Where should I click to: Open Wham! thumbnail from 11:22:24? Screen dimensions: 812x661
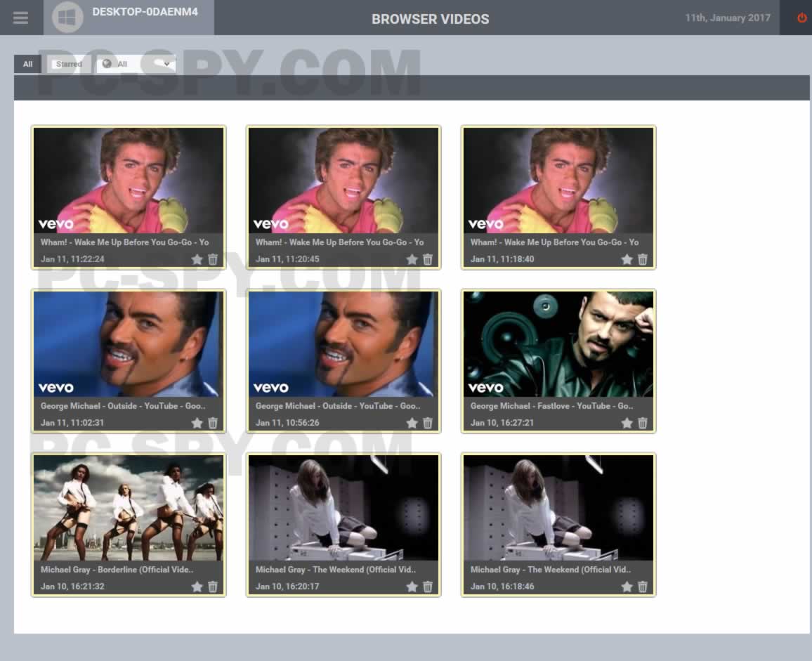129,181
